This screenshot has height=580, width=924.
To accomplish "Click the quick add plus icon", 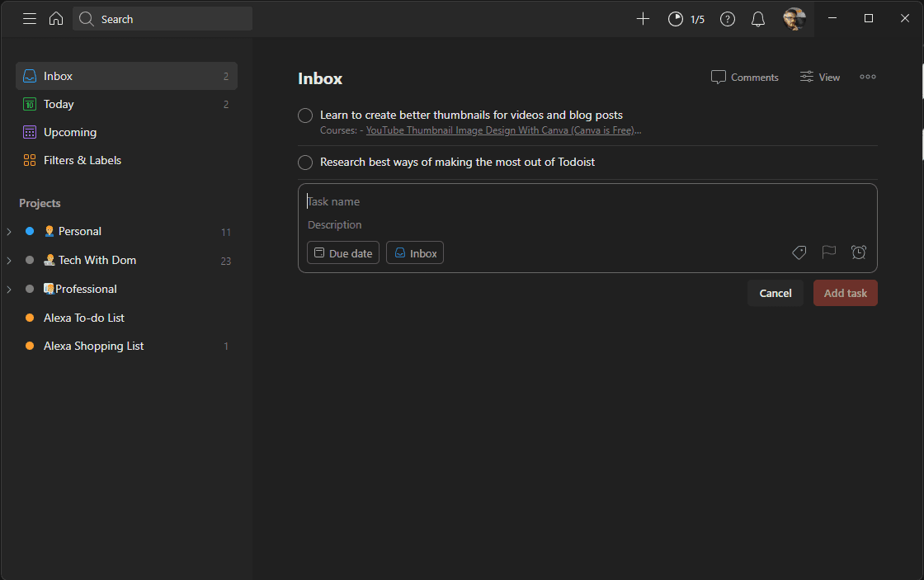I will tap(643, 19).
